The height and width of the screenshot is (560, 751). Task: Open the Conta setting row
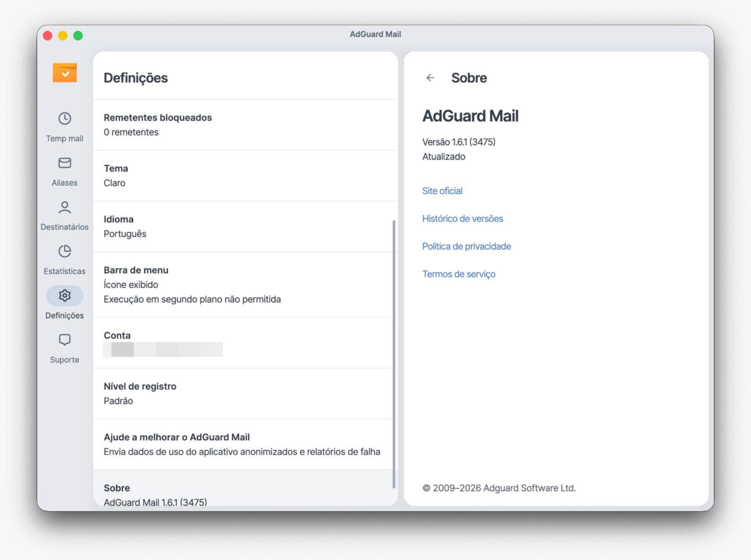coord(245,343)
